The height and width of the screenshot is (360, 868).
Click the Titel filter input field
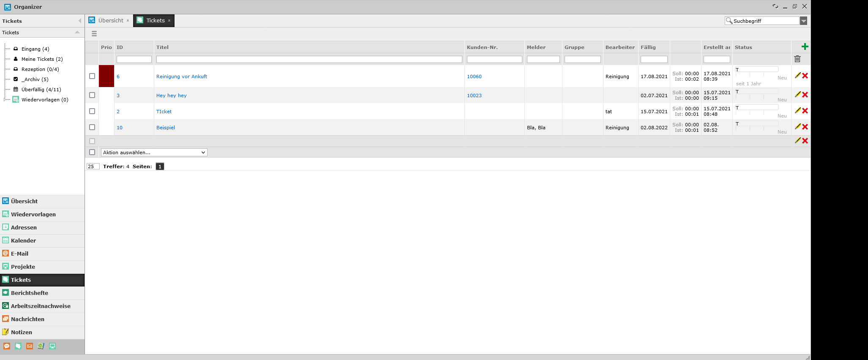point(309,60)
